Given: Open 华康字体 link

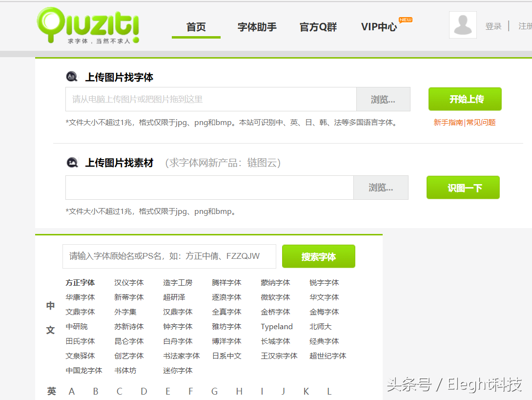Looking at the screenshot, I should coord(80,297).
